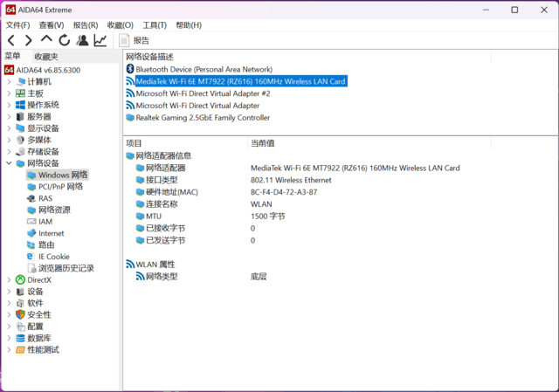The height and width of the screenshot is (392, 559).
Task: Select Bluetooth Device (Personal Area Network)
Action: (204, 70)
